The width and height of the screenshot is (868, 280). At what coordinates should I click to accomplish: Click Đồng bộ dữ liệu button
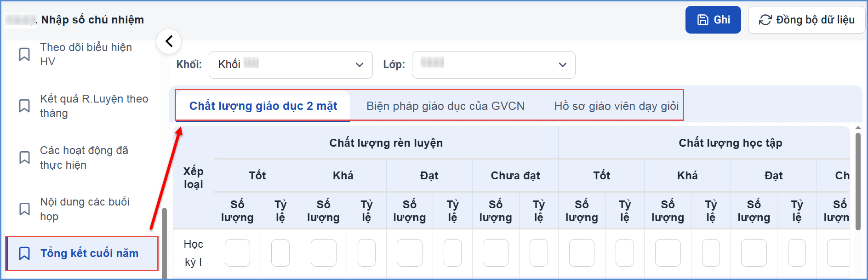807,20
